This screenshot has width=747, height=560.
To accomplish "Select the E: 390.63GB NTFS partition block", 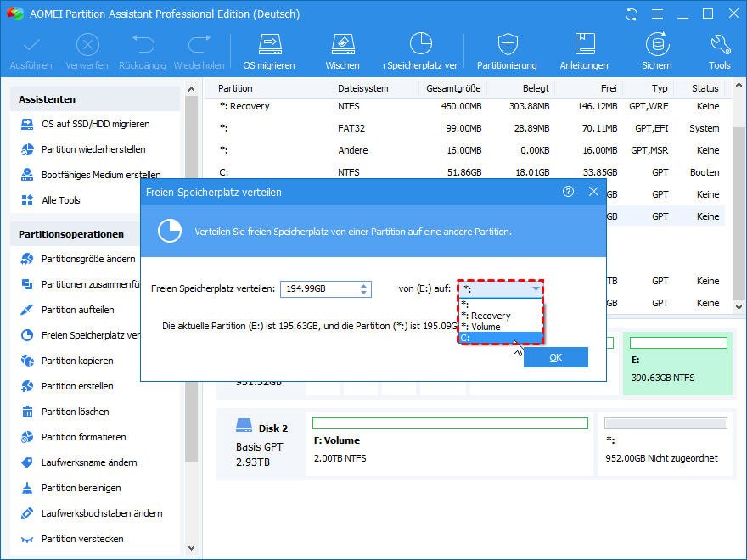I will click(678, 363).
